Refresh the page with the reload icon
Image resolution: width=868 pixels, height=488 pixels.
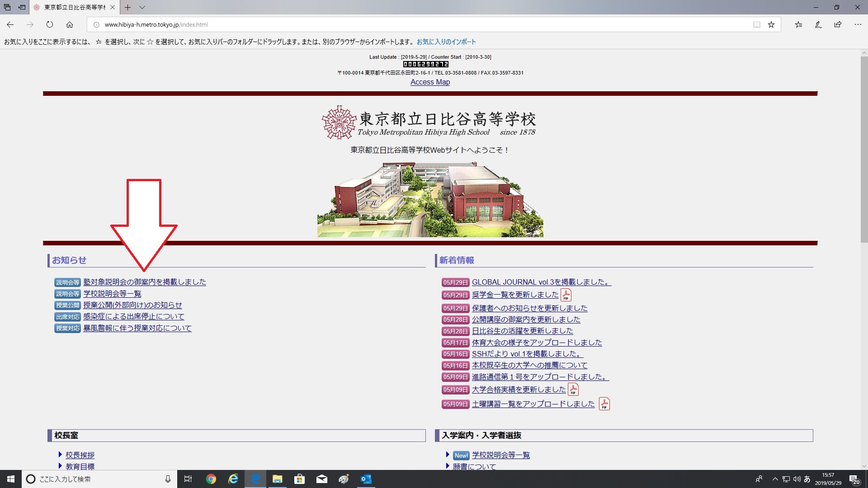pos(50,24)
